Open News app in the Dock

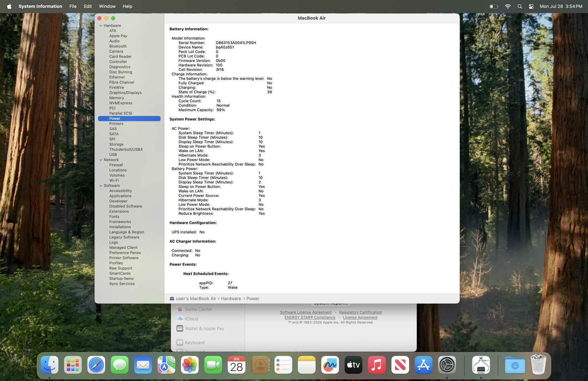point(400,365)
